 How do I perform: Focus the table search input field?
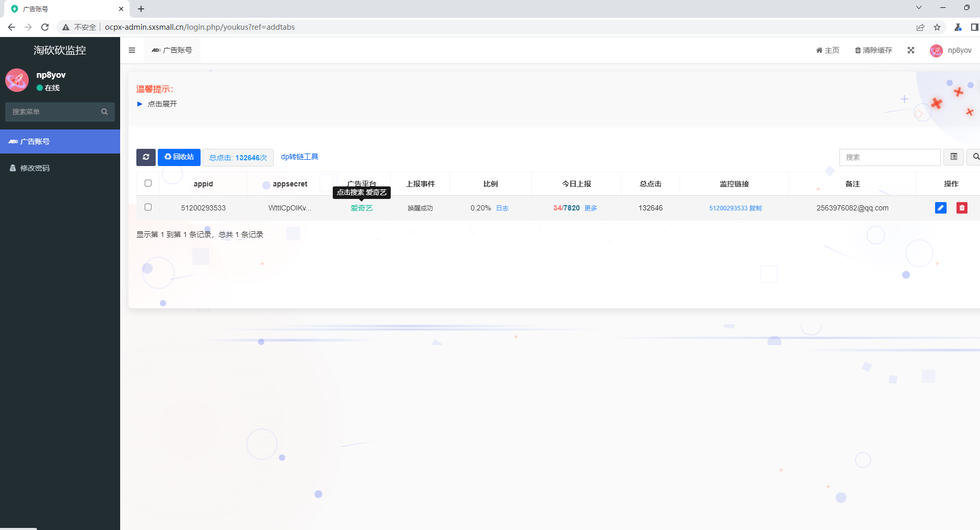[x=889, y=157]
